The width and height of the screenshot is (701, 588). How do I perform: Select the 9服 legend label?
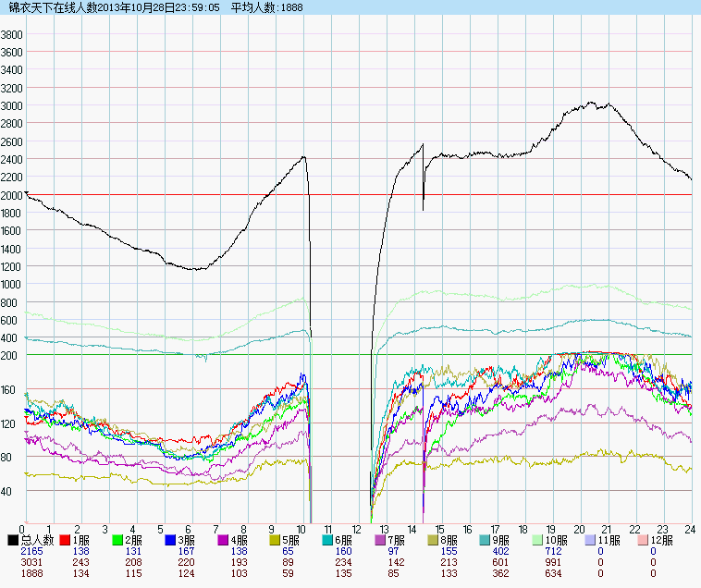point(501,540)
